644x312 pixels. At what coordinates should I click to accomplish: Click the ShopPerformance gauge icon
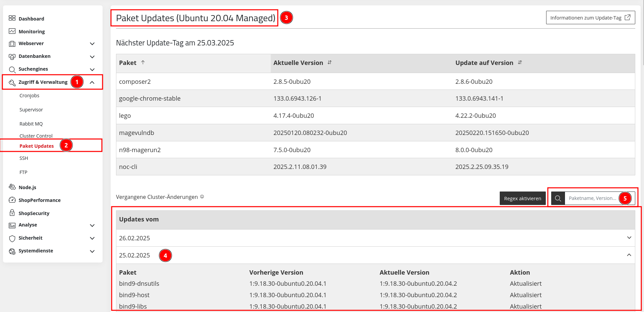click(12, 200)
